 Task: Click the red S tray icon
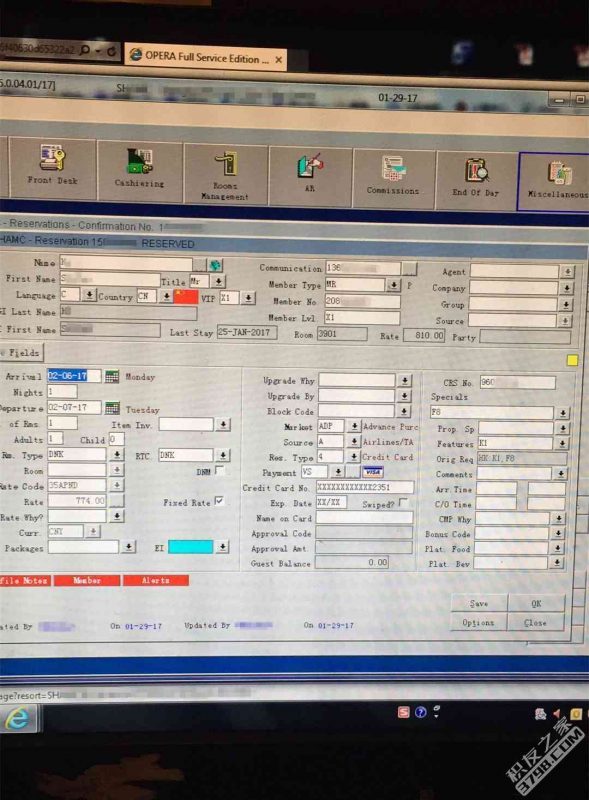click(x=403, y=712)
